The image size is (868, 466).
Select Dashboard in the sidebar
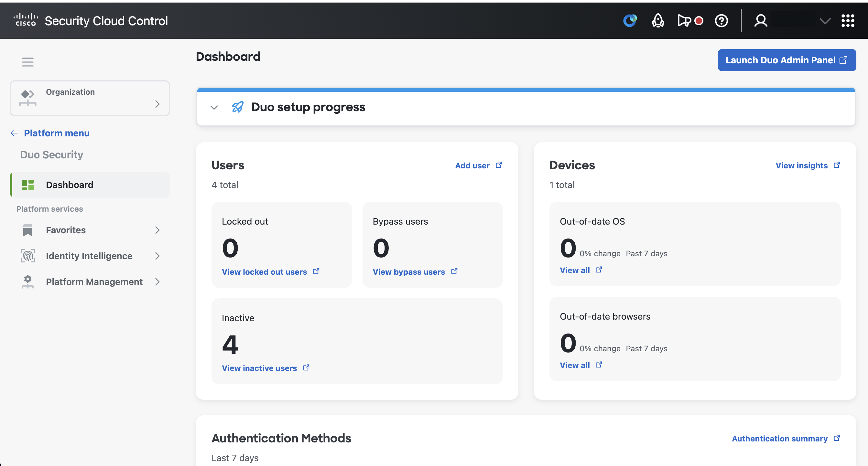(90, 185)
